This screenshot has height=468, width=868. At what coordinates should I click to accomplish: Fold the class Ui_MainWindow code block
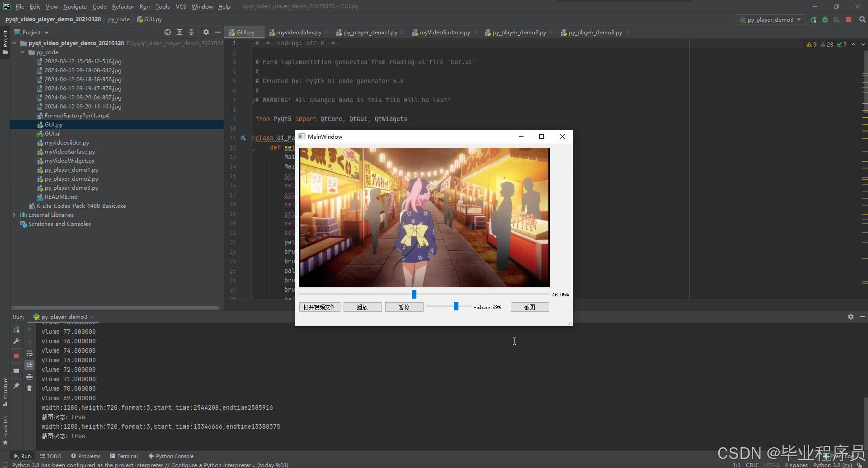pyautogui.click(x=252, y=138)
